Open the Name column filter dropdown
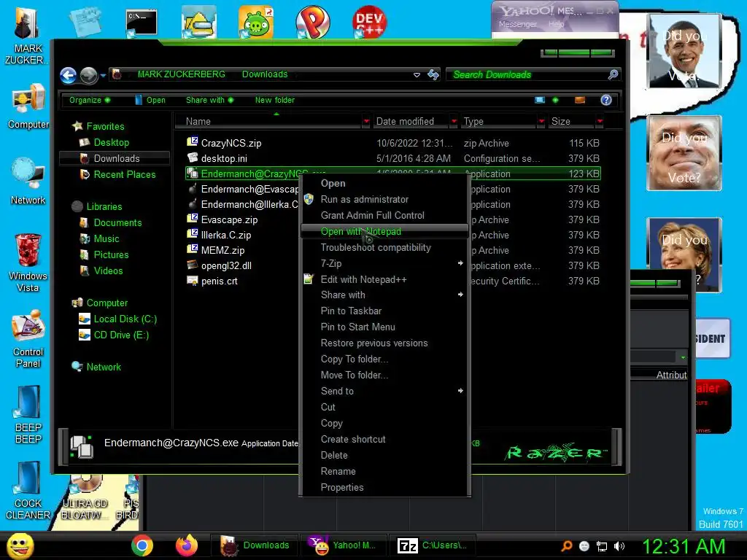This screenshot has height=560, width=747. tap(366, 122)
